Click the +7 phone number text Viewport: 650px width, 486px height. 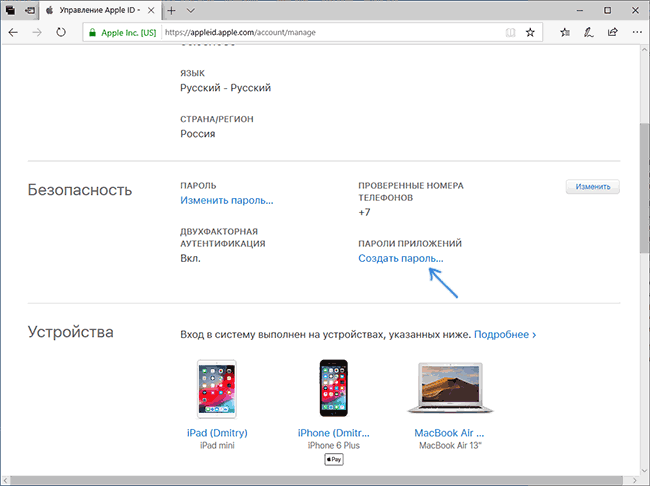click(x=364, y=212)
